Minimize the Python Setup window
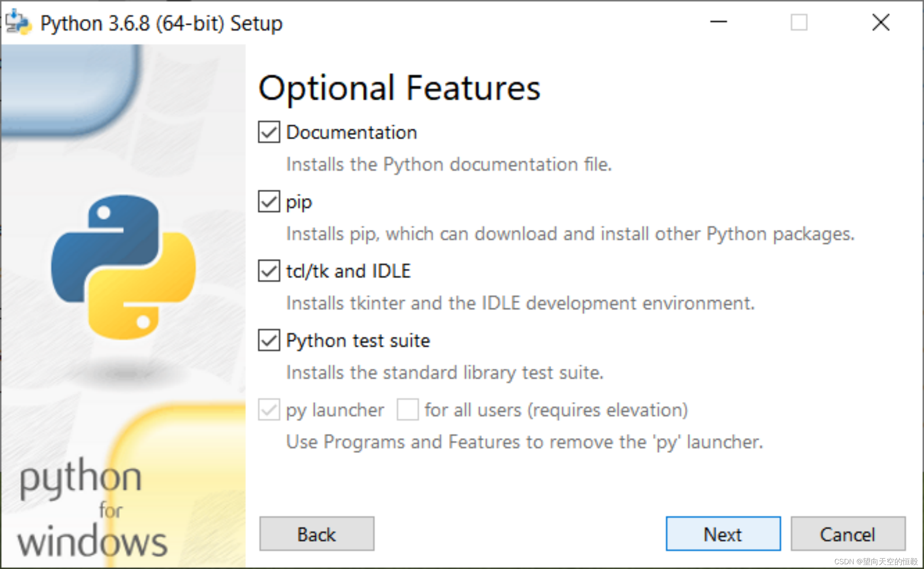 pos(718,22)
